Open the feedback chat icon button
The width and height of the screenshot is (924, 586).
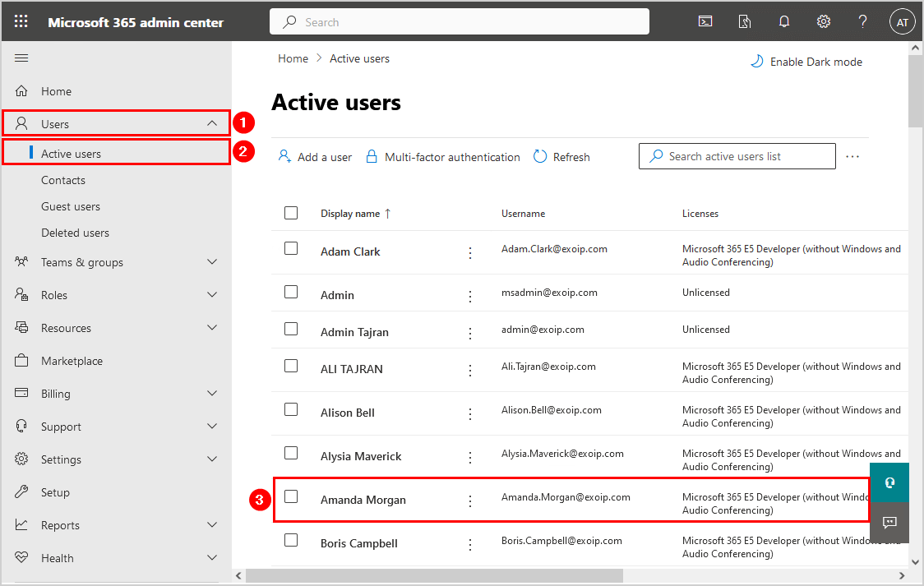point(889,522)
